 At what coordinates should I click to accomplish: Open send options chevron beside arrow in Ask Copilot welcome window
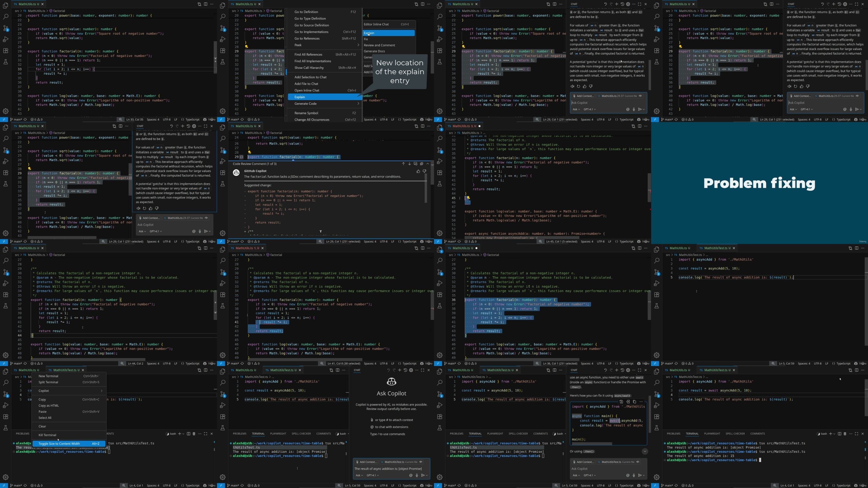[427, 475]
